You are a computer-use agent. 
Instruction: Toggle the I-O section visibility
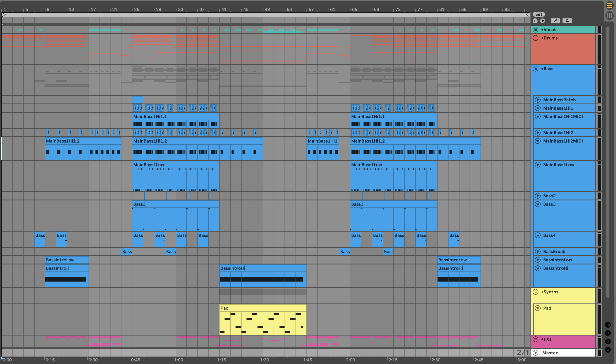608,325
